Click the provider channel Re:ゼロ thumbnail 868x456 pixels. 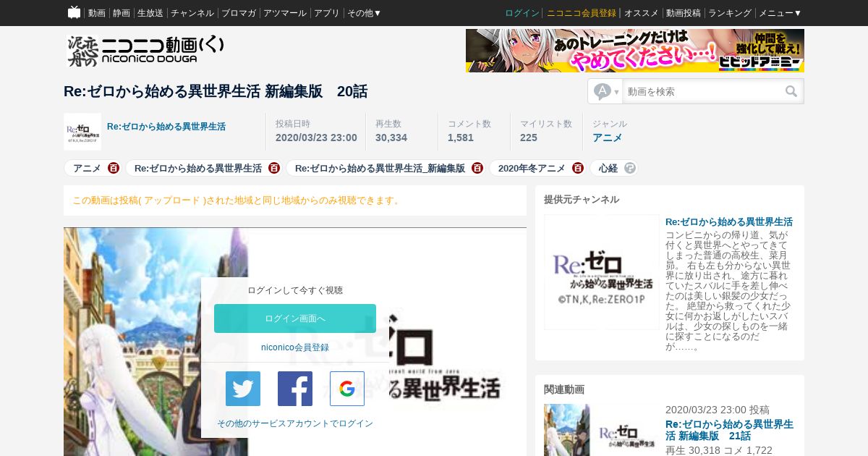coord(602,272)
